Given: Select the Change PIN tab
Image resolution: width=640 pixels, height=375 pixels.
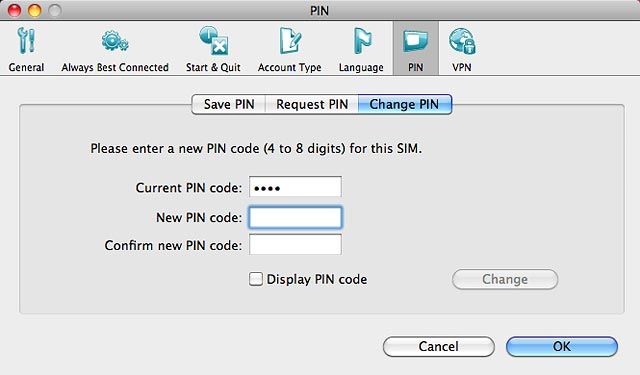Looking at the screenshot, I should 404,104.
